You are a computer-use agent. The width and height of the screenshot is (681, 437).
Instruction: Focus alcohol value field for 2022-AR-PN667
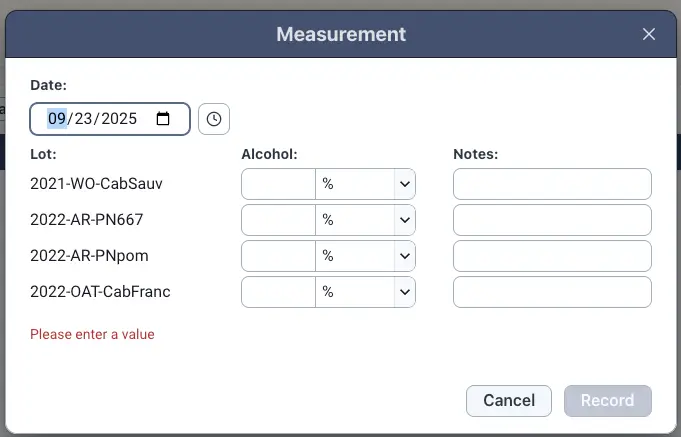pyautogui.click(x=278, y=220)
